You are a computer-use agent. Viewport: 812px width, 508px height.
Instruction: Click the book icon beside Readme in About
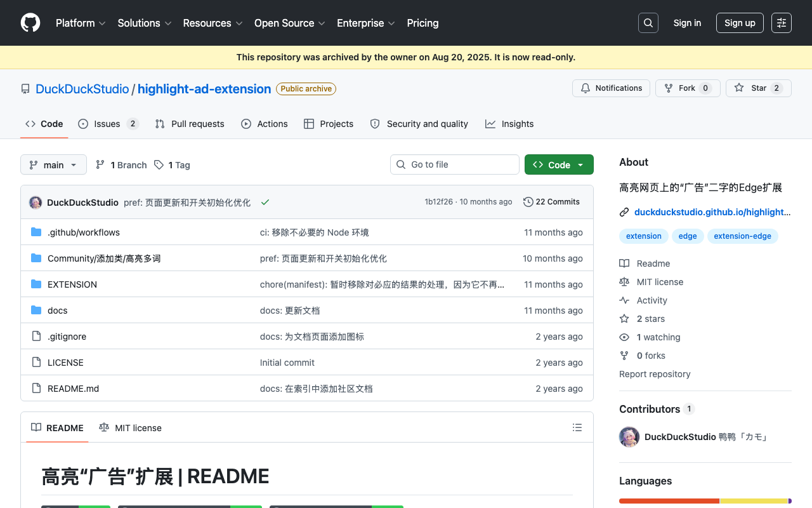624,264
